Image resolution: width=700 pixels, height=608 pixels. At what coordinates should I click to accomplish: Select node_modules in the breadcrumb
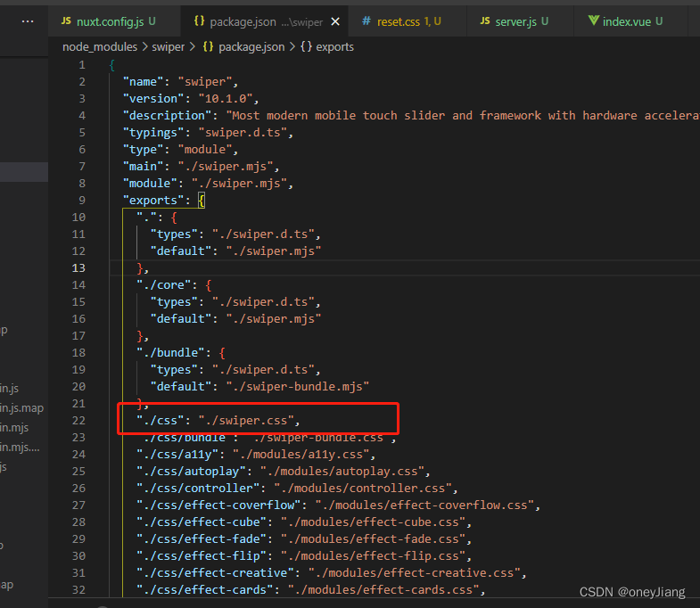click(100, 47)
